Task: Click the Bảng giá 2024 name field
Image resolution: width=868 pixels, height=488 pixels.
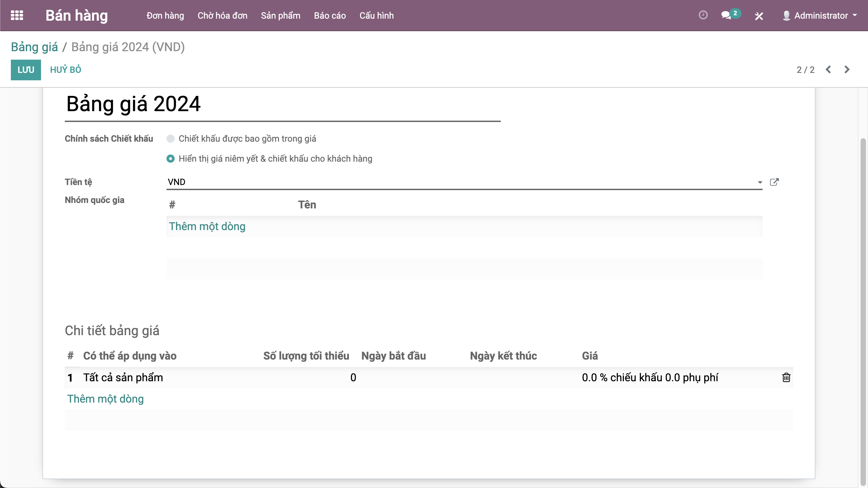Action: pyautogui.click(x=282, y=104)
